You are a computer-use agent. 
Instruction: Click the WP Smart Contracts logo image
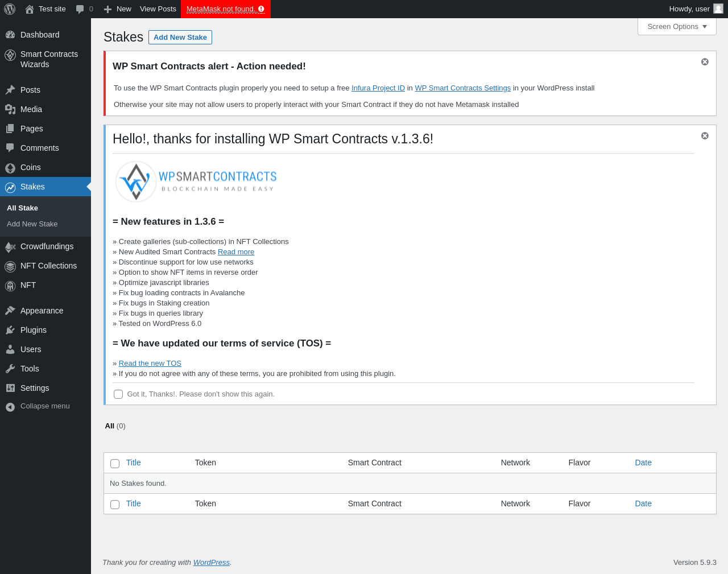pos(196,181)
